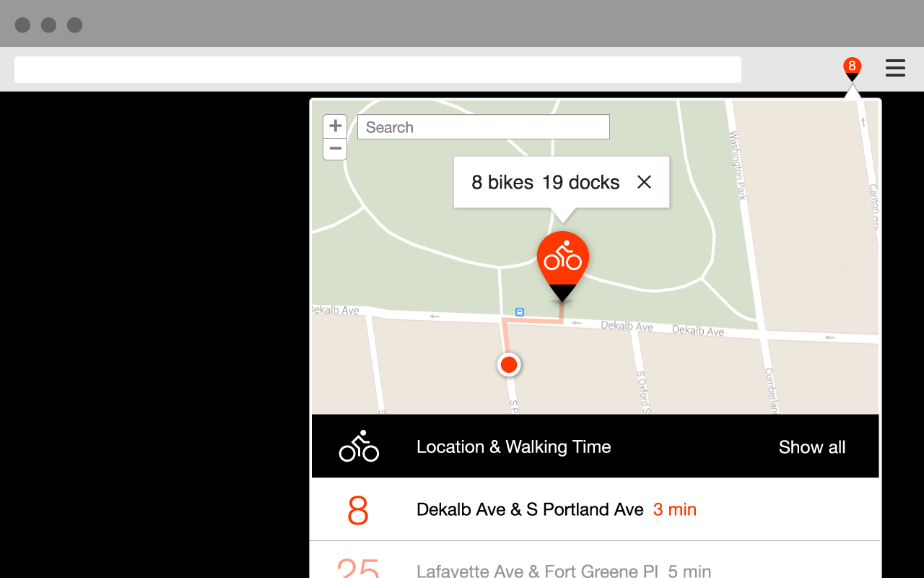Click the Washington Park street label on map

[x=738, y=165]
